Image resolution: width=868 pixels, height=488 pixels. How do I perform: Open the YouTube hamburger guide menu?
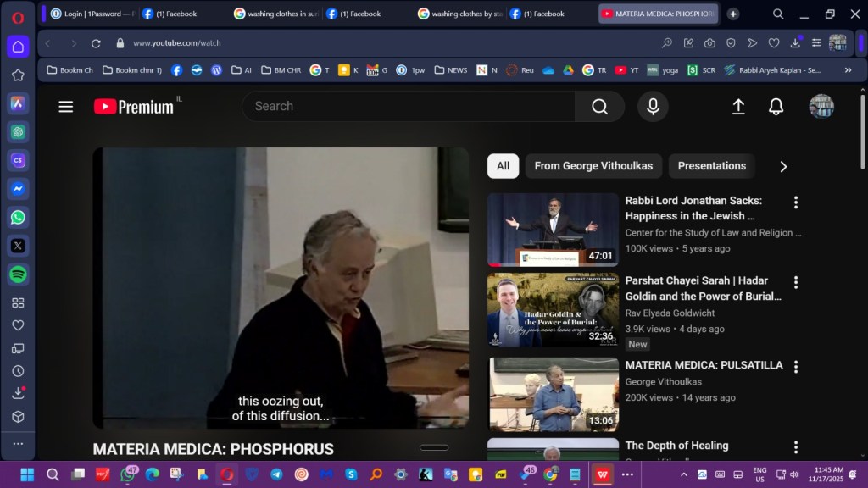(65, 107)
